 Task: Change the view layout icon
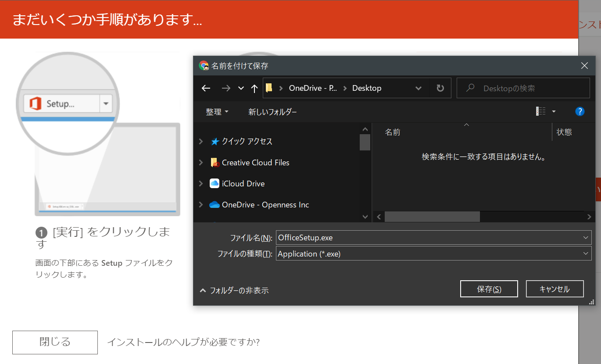point(540,112)
